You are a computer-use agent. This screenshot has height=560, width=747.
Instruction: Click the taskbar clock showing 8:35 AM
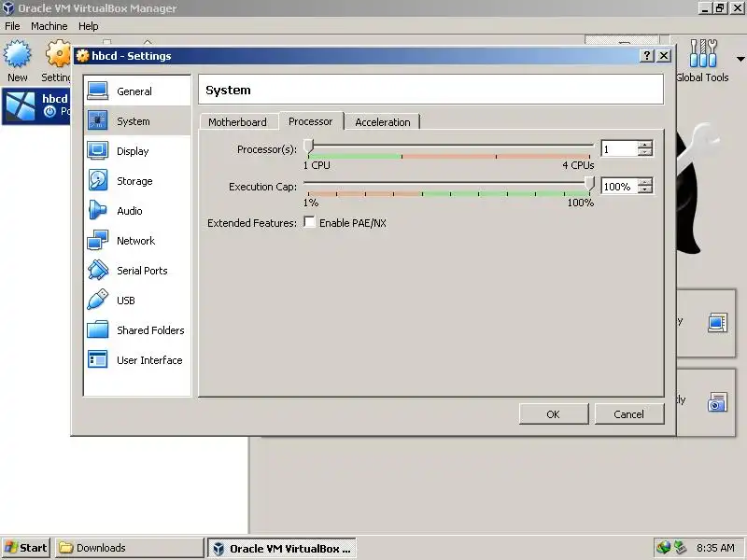[715, 548]
